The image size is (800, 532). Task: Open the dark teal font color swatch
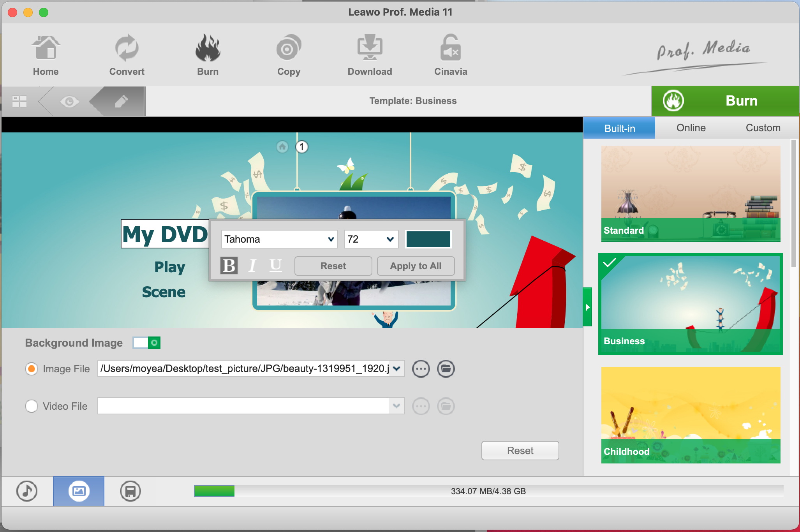[x=428, y=239]
